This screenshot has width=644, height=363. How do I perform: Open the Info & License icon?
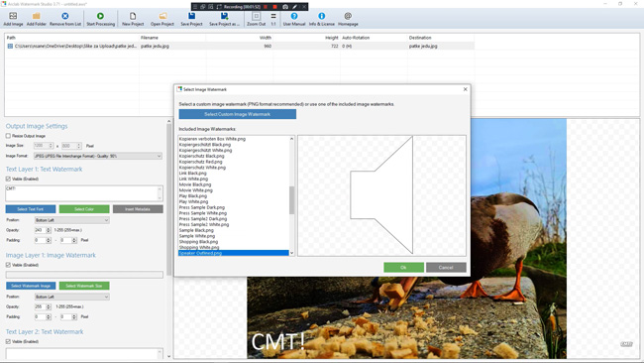[322, 16]
